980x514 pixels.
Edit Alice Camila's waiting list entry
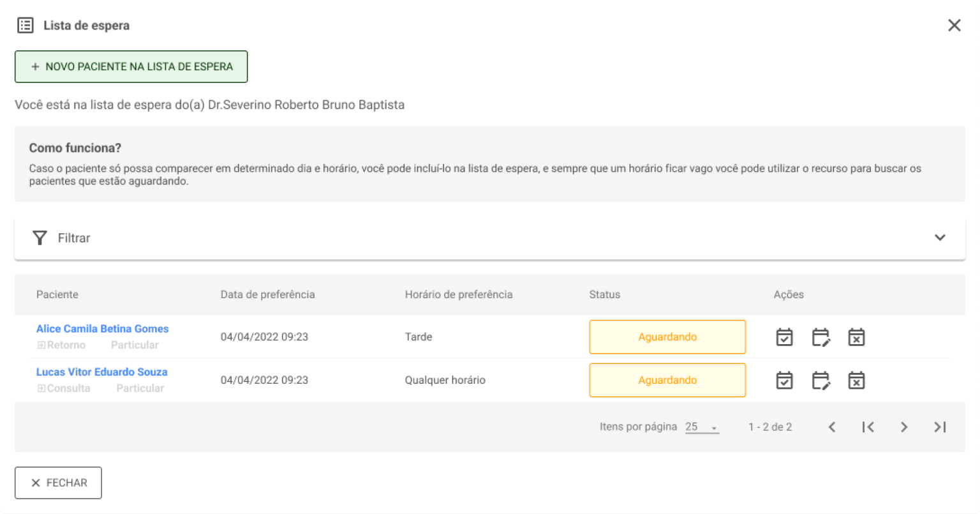pyautogui.click(x=821, y=336)
